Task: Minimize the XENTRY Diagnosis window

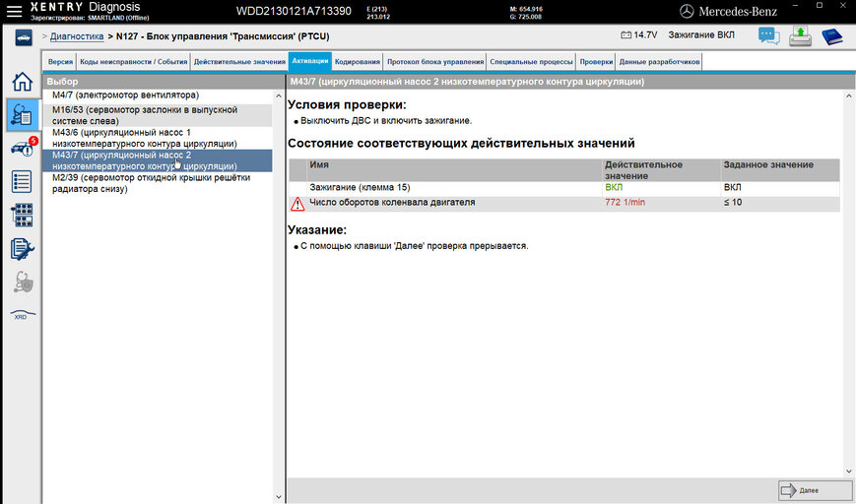Action: pyautogui.click(x=794, y=6)
